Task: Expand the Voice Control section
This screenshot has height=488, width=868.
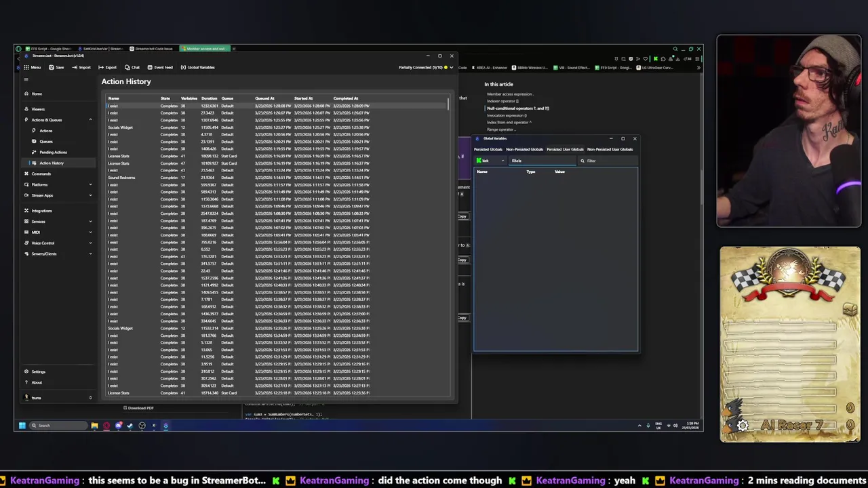Action: click(58, 243)
